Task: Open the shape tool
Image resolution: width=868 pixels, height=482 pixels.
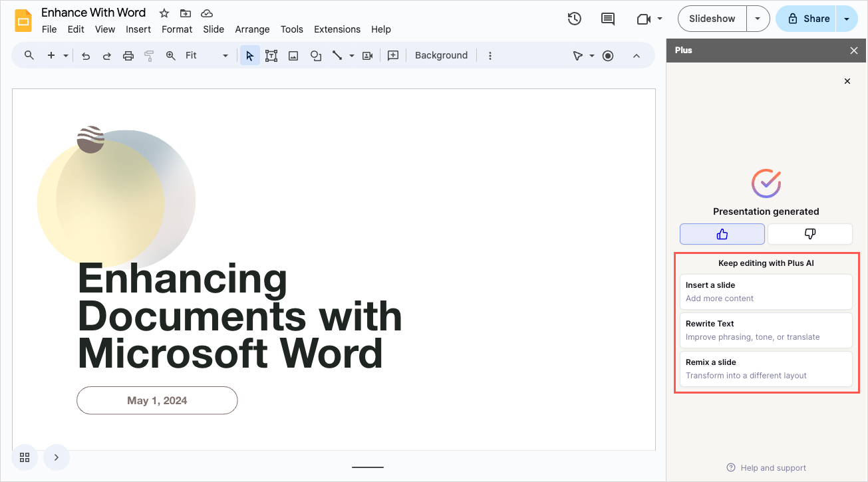Action: (x=316, y=56)
